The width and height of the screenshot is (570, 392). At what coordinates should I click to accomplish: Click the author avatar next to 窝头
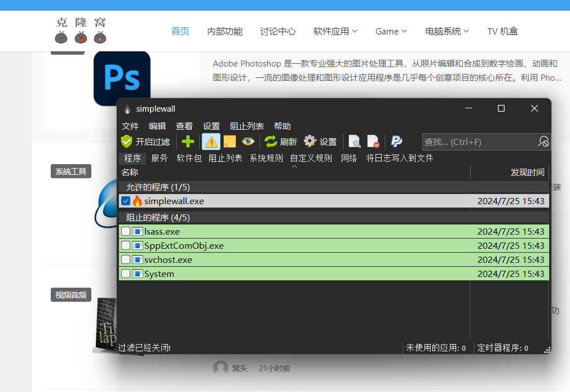pyautogui.click(x=220, y=368)
